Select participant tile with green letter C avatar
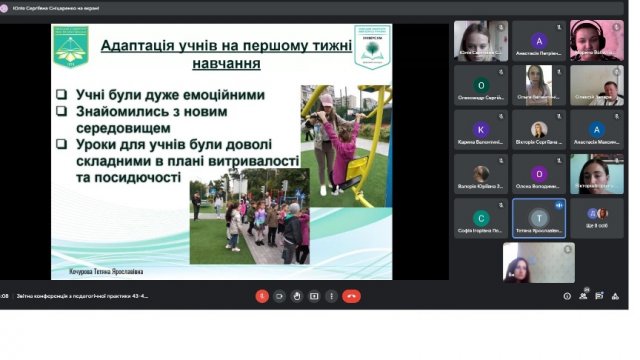The width and height of the screenshot is (640, 360). pyautogui.click(x=481, y=218)
